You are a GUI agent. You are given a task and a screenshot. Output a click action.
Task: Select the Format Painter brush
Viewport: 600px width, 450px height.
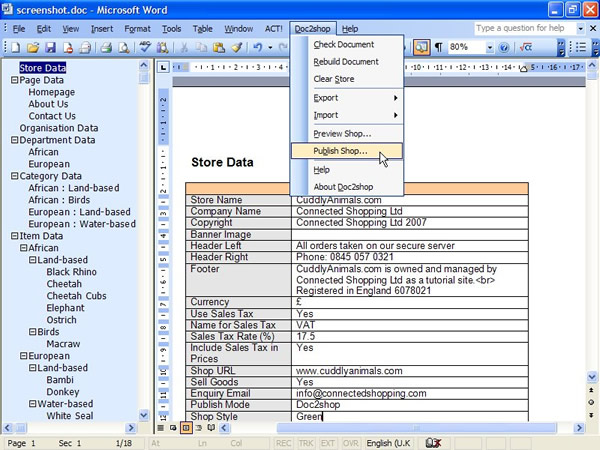point(237,47)
